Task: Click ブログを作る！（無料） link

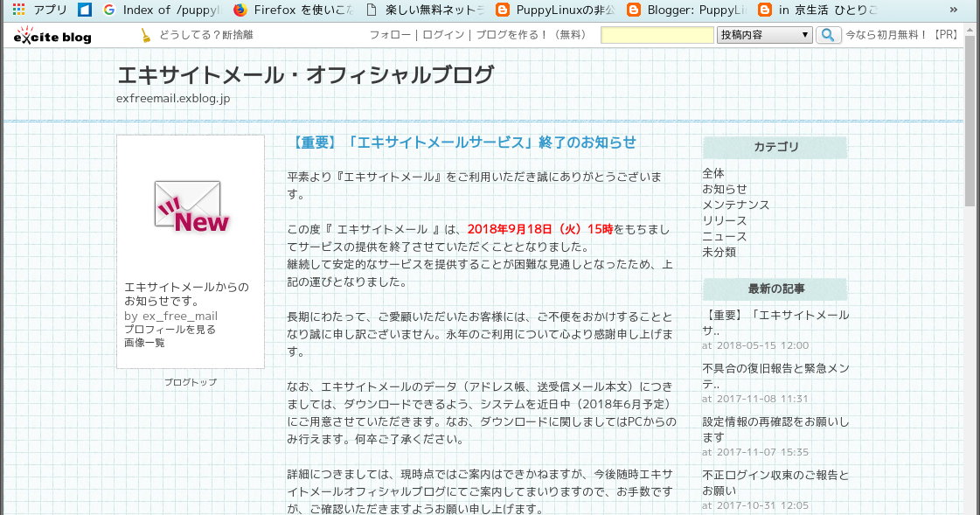Action: pos(532,35)
